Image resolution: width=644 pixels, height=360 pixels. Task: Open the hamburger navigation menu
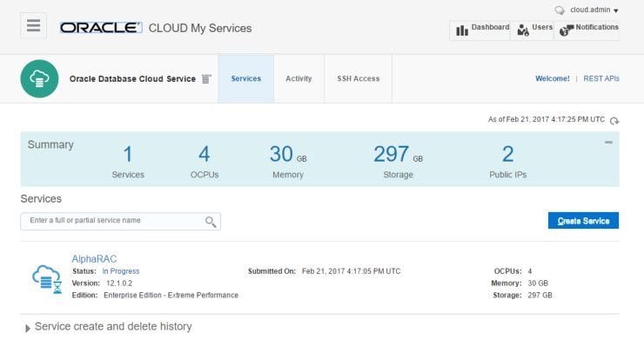coord(33,25)
